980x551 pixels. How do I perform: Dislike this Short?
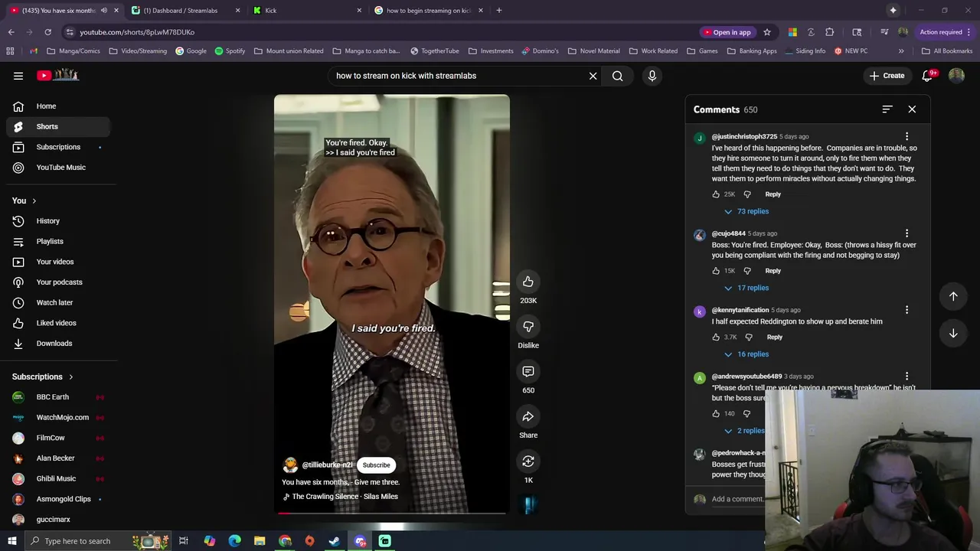pyautogui.click(x=528, y=327)
